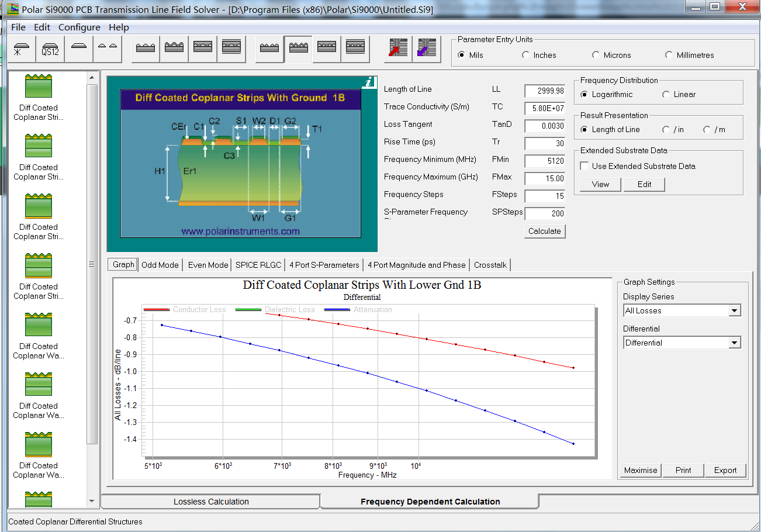Select Length of Line result presentation

tap(584, 129)
